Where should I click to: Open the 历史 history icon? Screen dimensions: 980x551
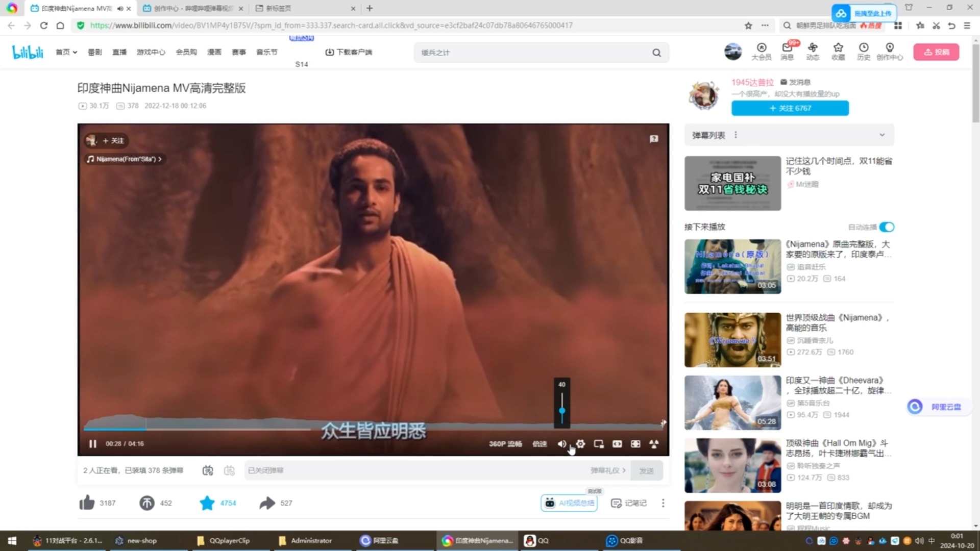(864, 52)
